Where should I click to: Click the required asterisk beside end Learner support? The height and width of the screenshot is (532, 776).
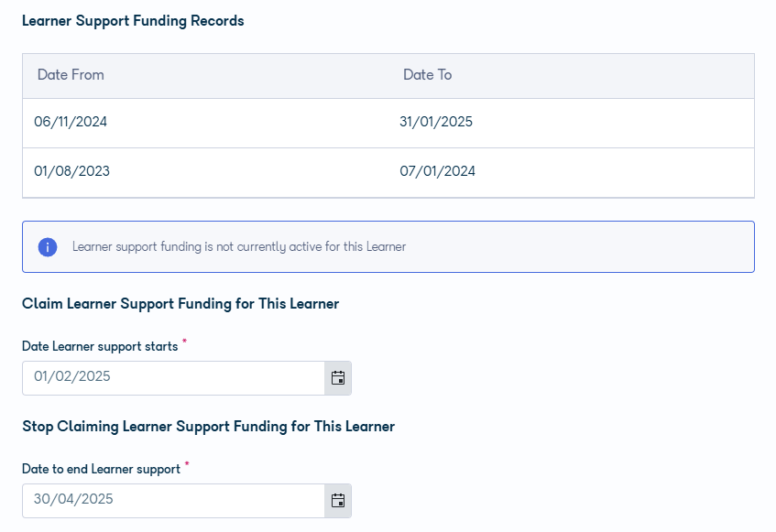[187, 463]
